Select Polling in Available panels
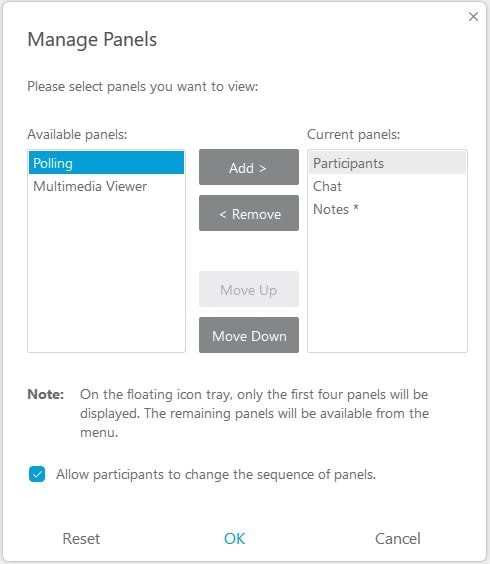 click(x=106, y=163)
